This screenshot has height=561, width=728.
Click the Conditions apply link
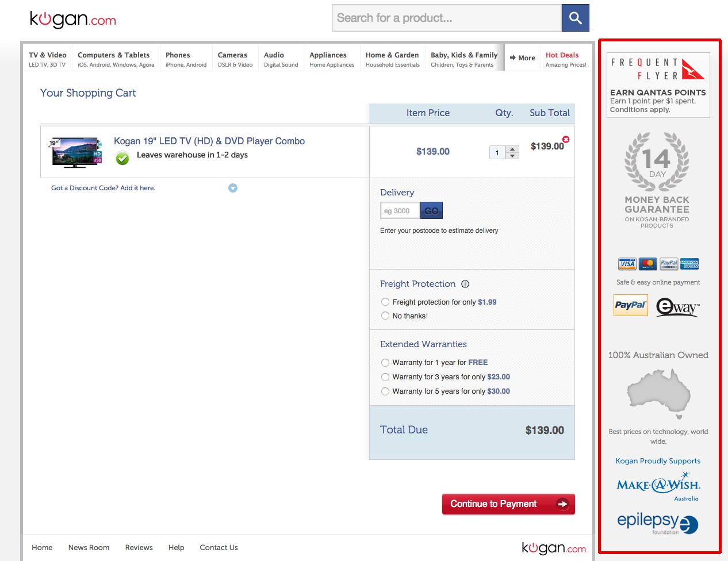tap(640, 110)
